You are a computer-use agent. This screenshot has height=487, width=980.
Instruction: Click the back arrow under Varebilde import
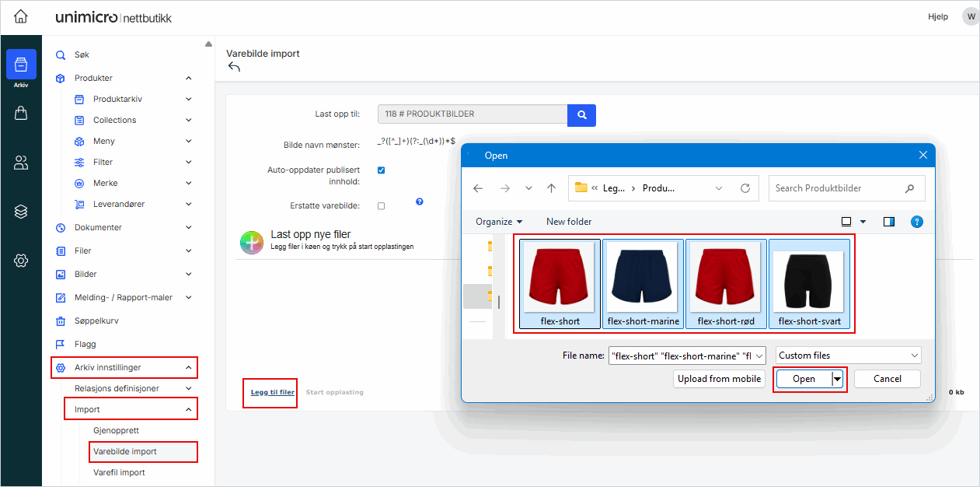point(234,68)
